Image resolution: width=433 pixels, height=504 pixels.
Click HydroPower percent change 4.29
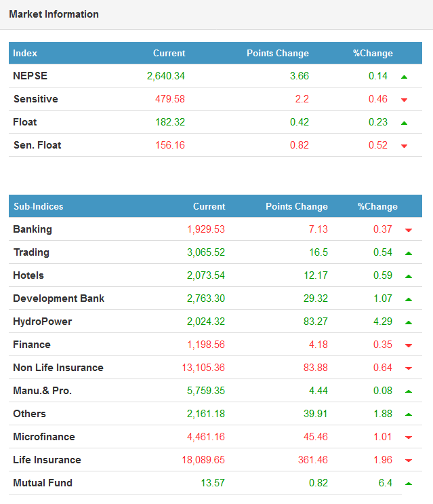pos(383,322)
